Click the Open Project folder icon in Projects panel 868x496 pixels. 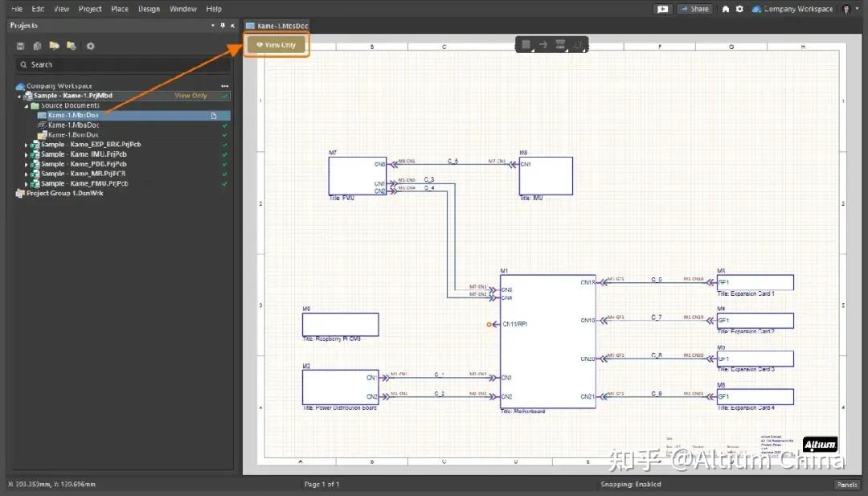55,46
